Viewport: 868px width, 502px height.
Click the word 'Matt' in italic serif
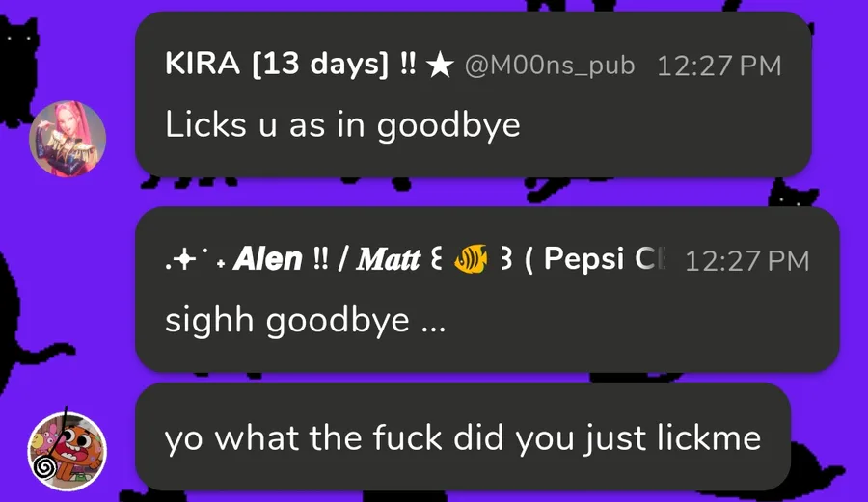point(389,259)
